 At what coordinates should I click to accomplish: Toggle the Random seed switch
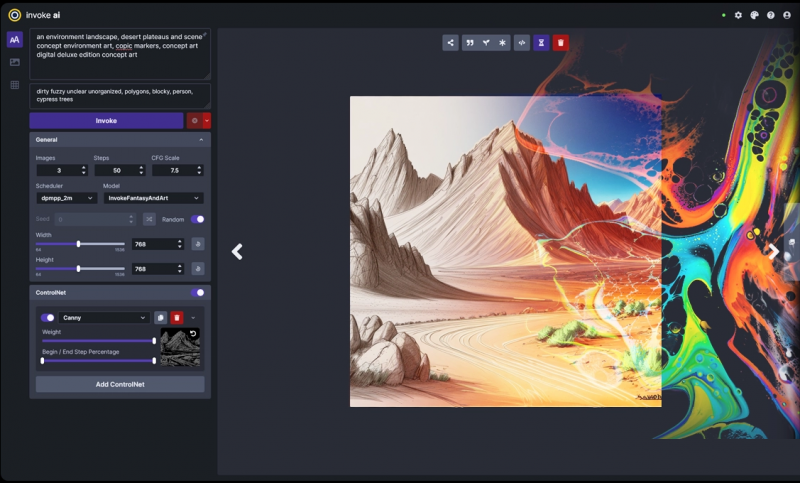click(197, 219)
